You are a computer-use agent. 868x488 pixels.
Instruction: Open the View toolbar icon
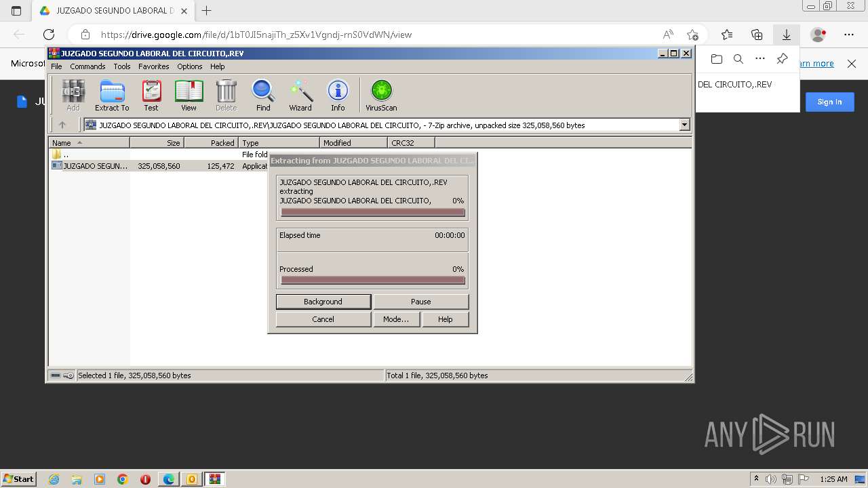coord(189,95)
